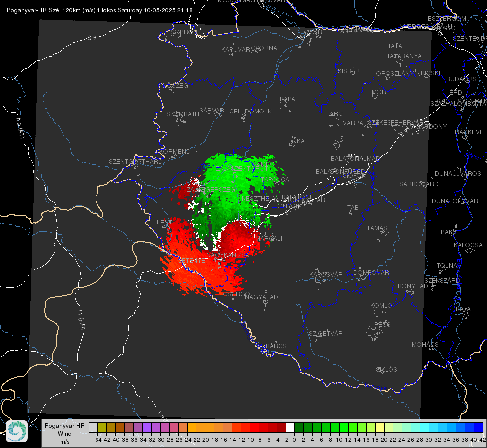The height and width of the screenshot is (448, 487).
Task: Click the KORMEND city label
Action: point(174,152)
